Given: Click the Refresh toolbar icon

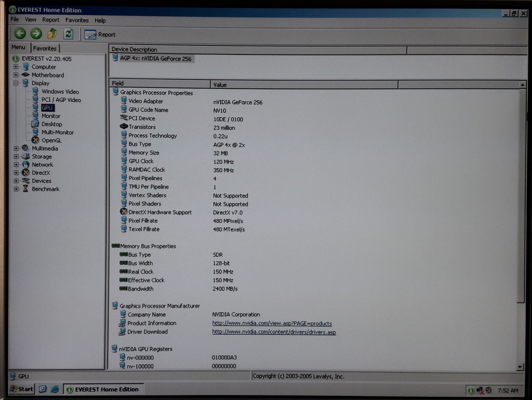Looking at the screenshot, I should pyautogui.click(x=68, y=34).
